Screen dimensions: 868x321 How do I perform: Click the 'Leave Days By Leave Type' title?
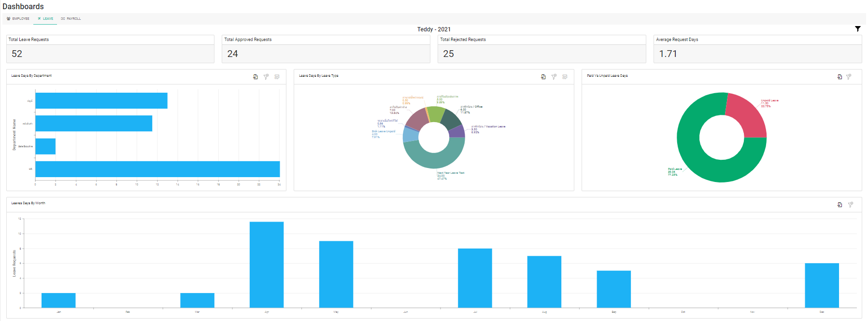[319, 76]
